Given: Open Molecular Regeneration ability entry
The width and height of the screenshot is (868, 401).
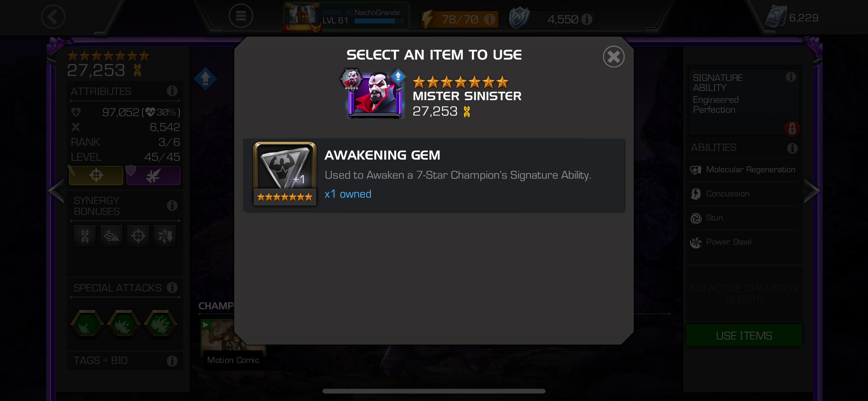Looking at the screenshot, I should coord(743,170).
